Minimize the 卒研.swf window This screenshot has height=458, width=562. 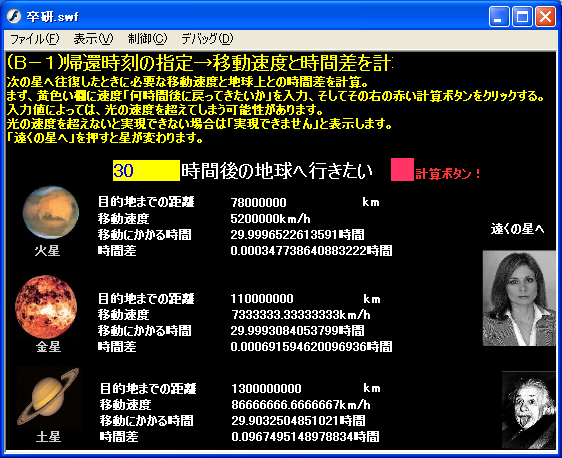[x=499, y=17]
